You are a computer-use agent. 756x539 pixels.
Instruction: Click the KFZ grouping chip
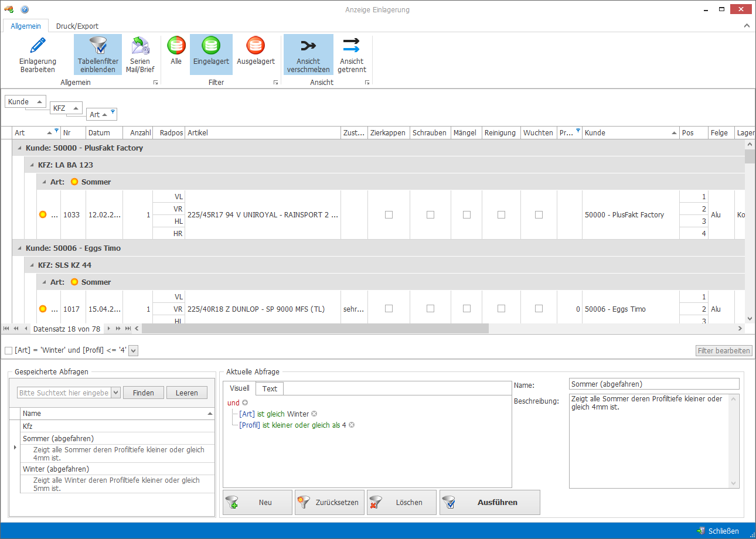click(x=66, y=108)
